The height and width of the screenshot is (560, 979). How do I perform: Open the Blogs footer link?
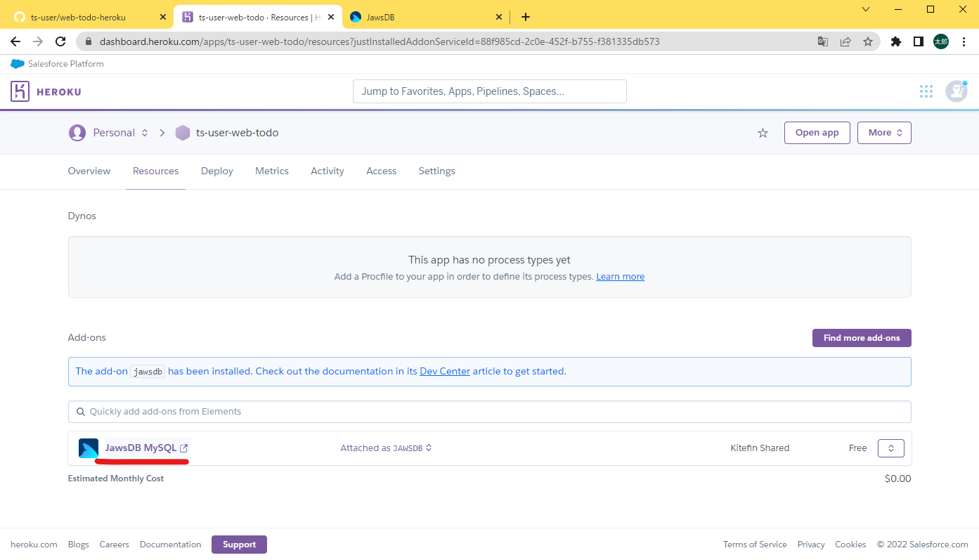coord(79,545)
